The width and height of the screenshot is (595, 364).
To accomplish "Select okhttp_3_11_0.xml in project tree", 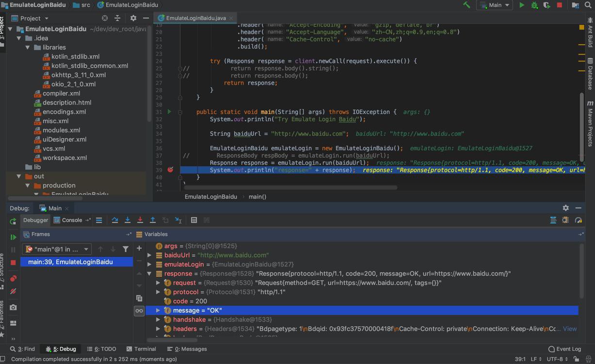I will [78, 75].
